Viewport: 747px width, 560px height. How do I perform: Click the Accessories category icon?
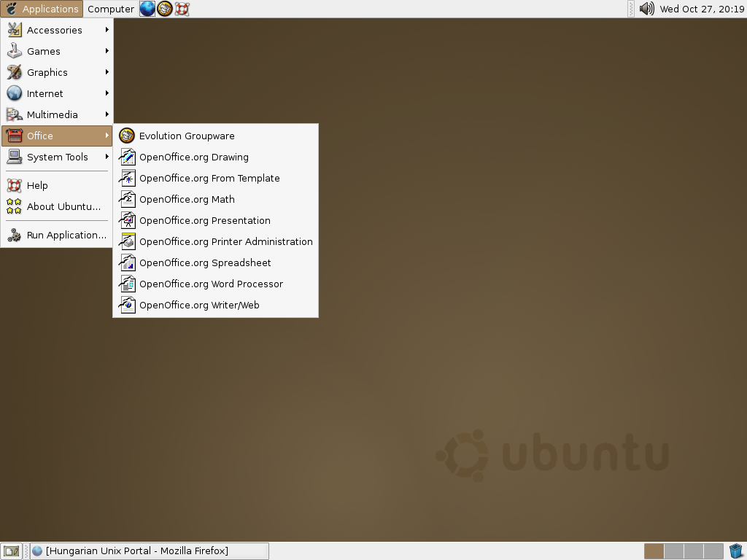click(x=15, y=30)
